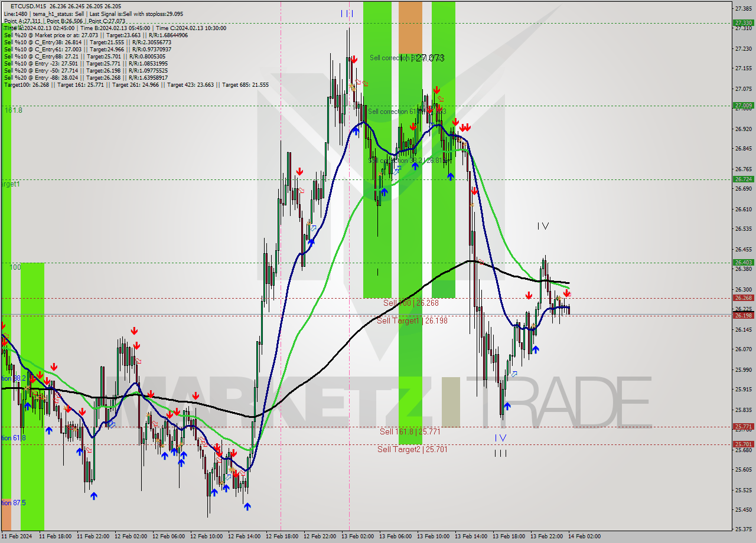Select green price tag 26.724

pos(743,179)
